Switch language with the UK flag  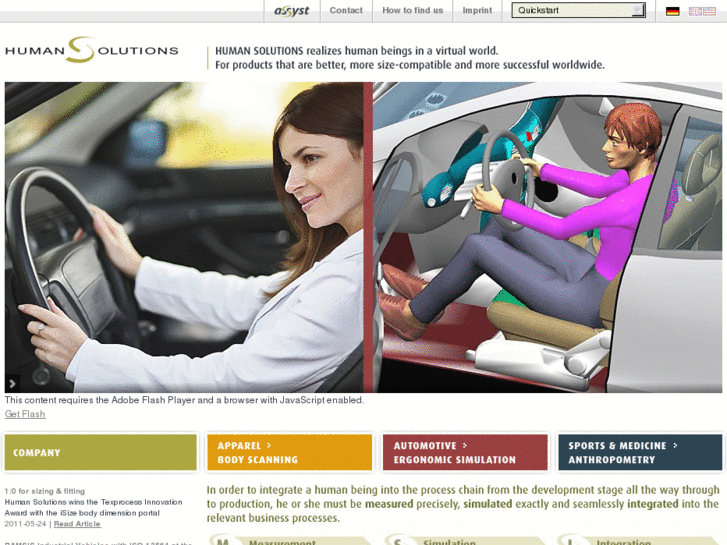tap(695, 11)
